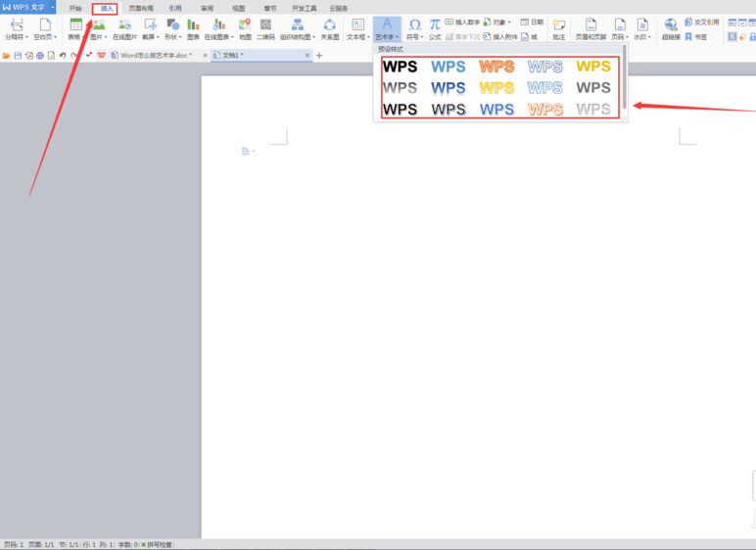The height and width of the screenshot is (550, 756).
Task: Select the gold WPS style in first row
Action: (x=593, y=67)
